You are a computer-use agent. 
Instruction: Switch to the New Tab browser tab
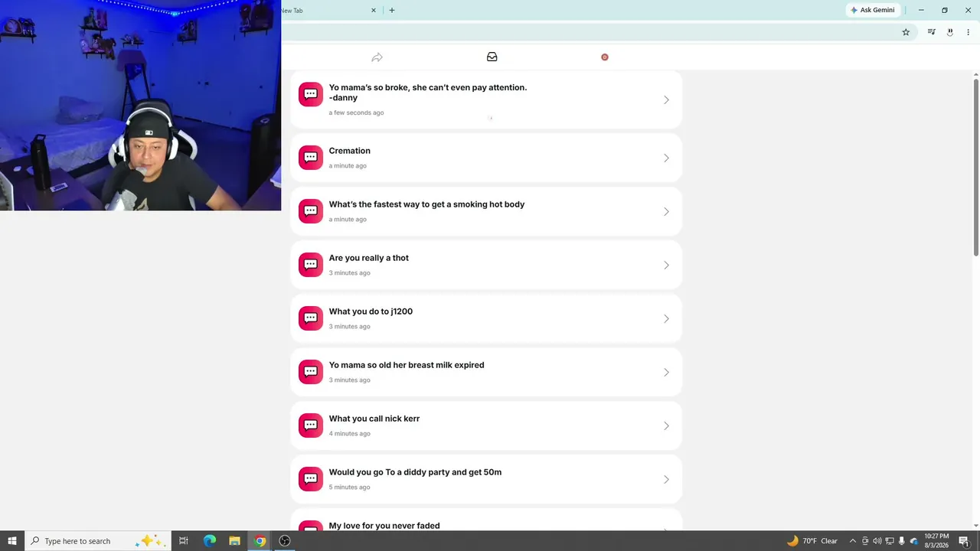[329, 11]
